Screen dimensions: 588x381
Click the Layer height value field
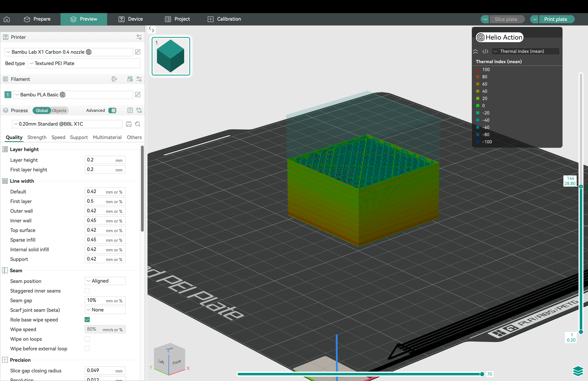[x=105, y=160]
